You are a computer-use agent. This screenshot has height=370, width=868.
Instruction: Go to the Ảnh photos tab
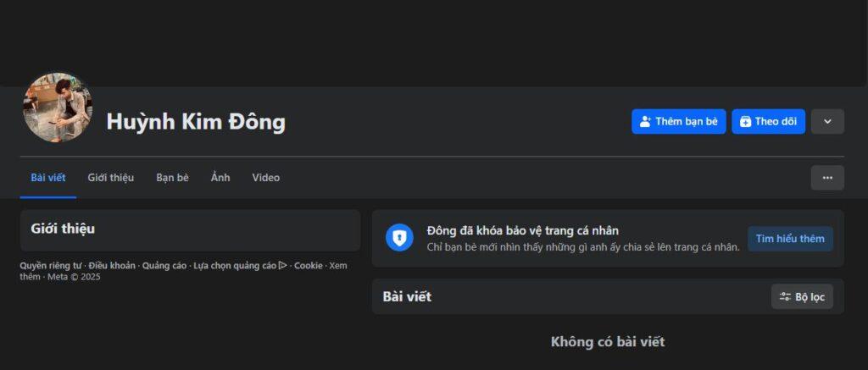pyautogui.click(x=220, y=178)
